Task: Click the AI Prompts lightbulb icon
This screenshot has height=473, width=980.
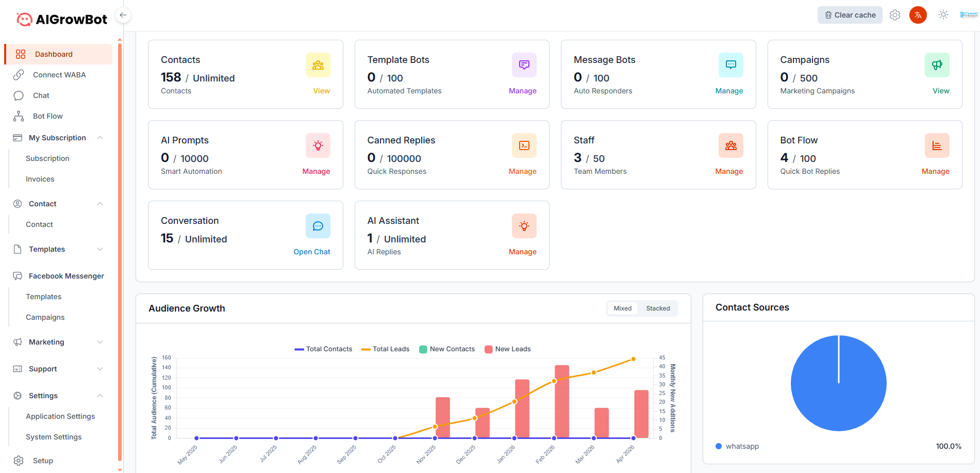Action: pyautogui.click(x=318, y=145)
